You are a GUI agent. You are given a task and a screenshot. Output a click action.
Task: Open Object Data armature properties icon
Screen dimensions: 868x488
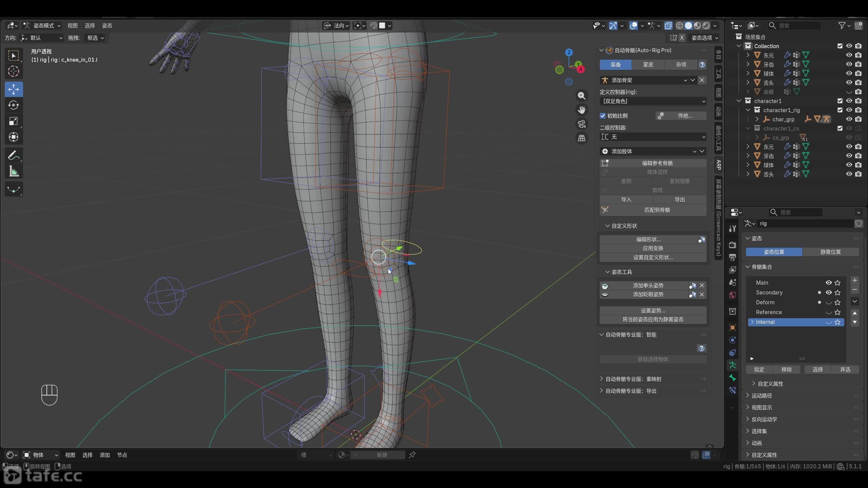tap(732, 365)
